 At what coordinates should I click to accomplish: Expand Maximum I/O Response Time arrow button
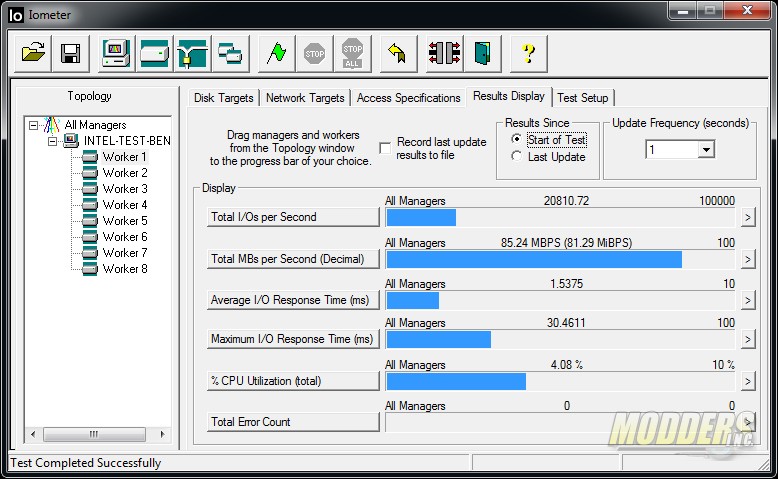748,340
